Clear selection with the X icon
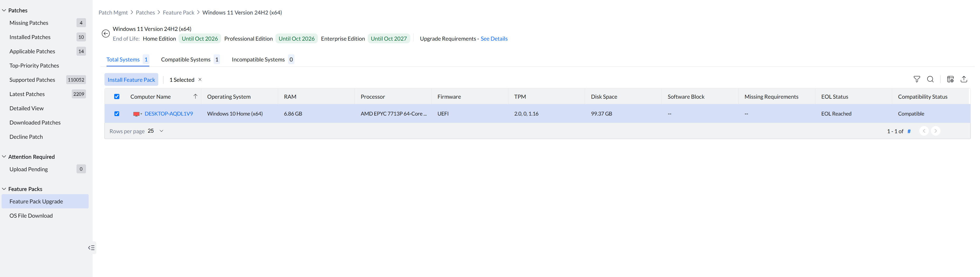This screenshot has width=980, height=277. click(x=200, y=79)
